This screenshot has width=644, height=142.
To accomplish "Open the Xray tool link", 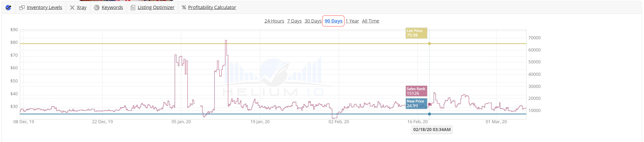I will click(81, 7).
